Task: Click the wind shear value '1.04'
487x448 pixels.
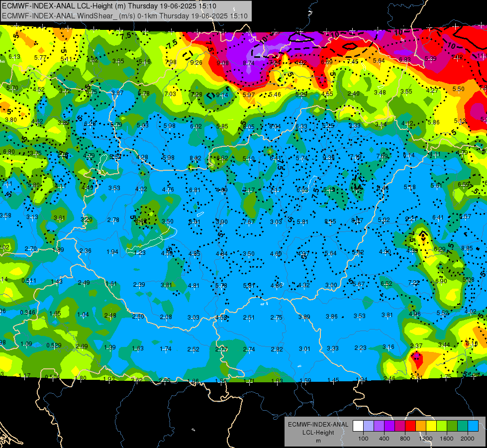Action: (x=83, y=314)
